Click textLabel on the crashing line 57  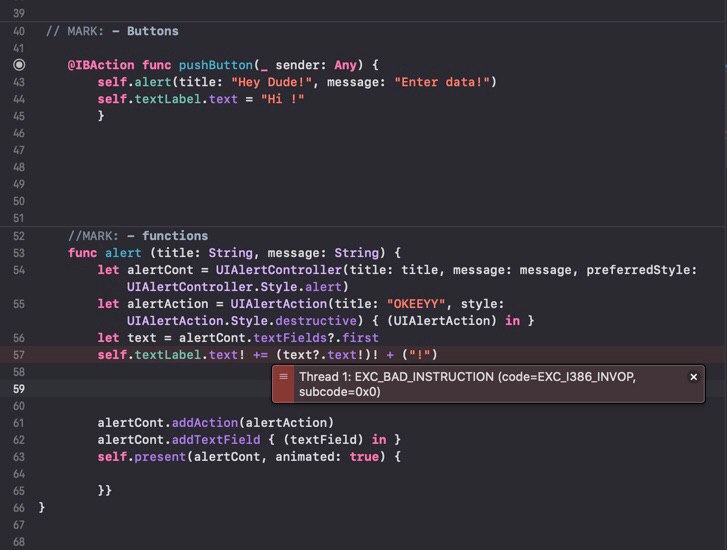coord(167,355)
